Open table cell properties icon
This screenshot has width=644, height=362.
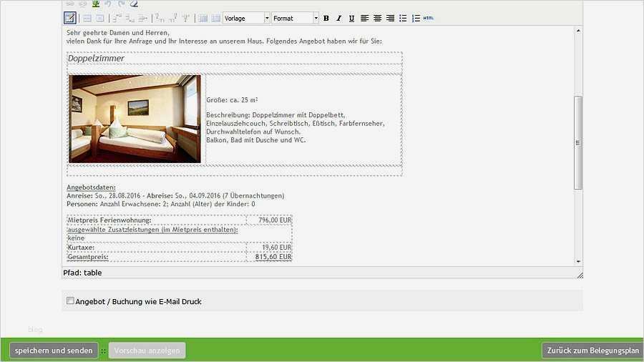[x=99, y=19]
